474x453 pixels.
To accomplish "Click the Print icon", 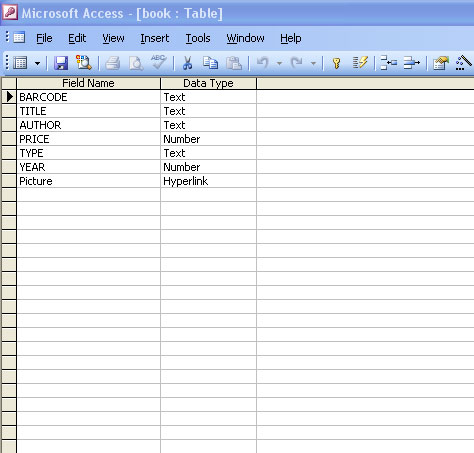I will tap(113, 63).
